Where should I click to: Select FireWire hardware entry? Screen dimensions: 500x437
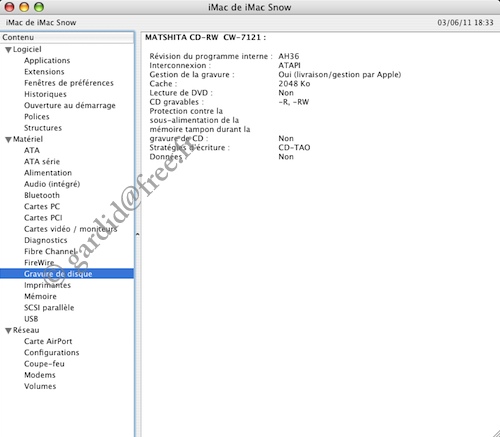[x=39, y=263]
